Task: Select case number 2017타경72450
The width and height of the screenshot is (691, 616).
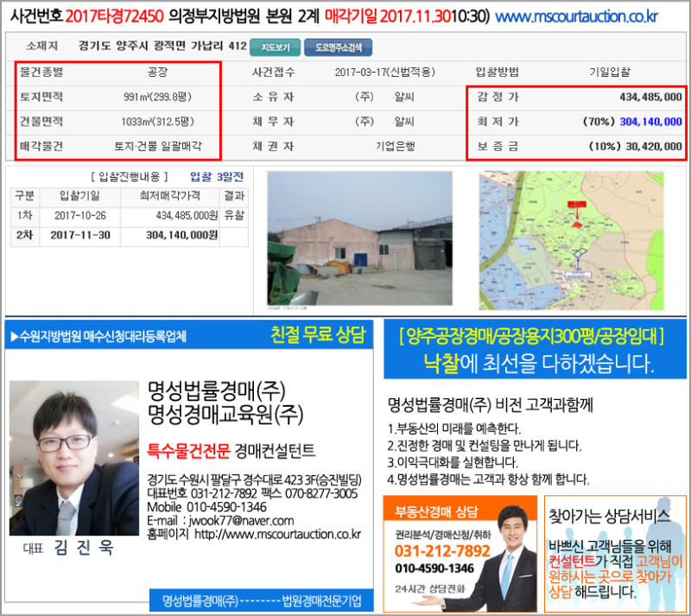Action: (114, 16)
